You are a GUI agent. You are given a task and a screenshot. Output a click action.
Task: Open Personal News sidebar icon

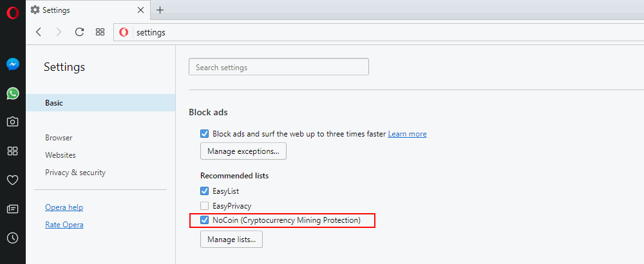click(x=12, y=209)
